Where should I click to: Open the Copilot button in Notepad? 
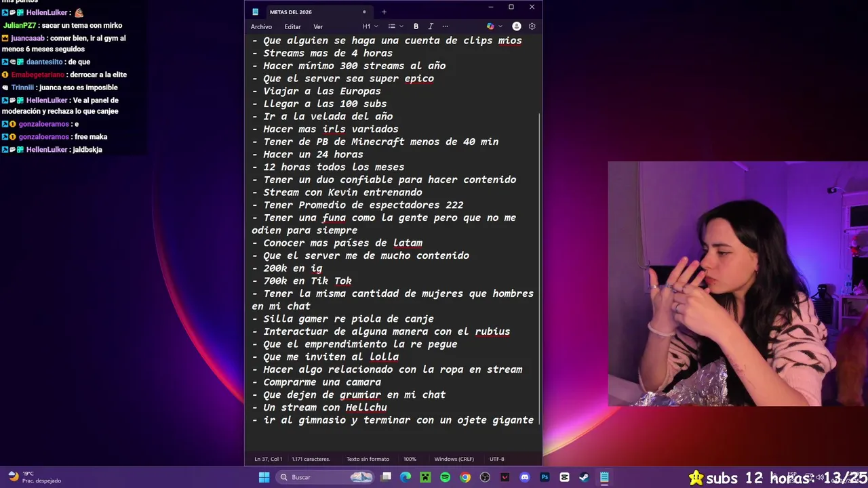[x=490, y=26]
